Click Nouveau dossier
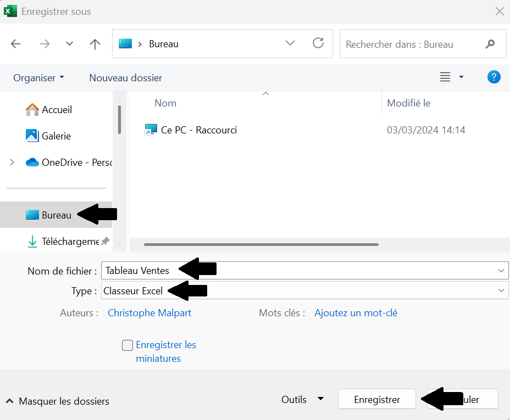Image resolution: width=510 pixels, height=420 pixels. [x=125, y=78]
